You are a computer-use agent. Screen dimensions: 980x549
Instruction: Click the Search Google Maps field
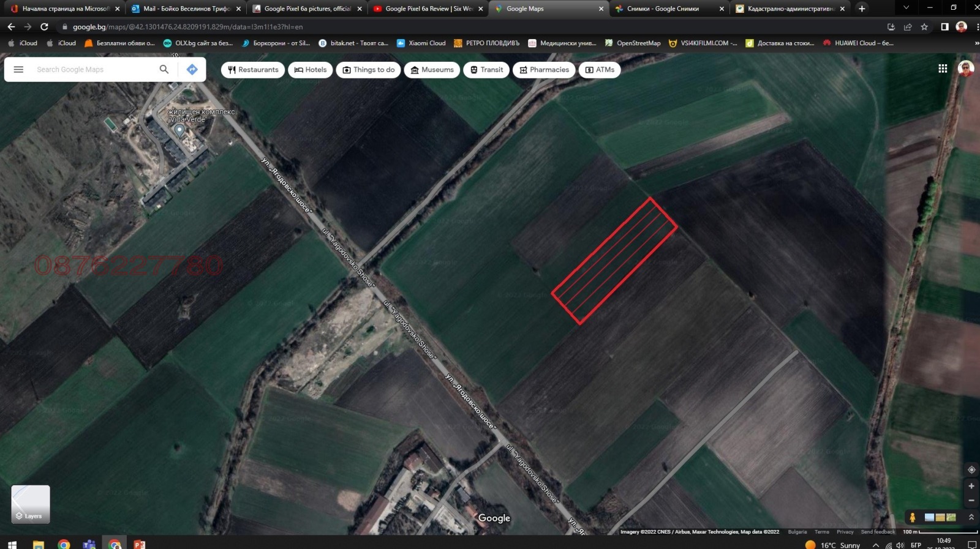[x=92, y=70]
